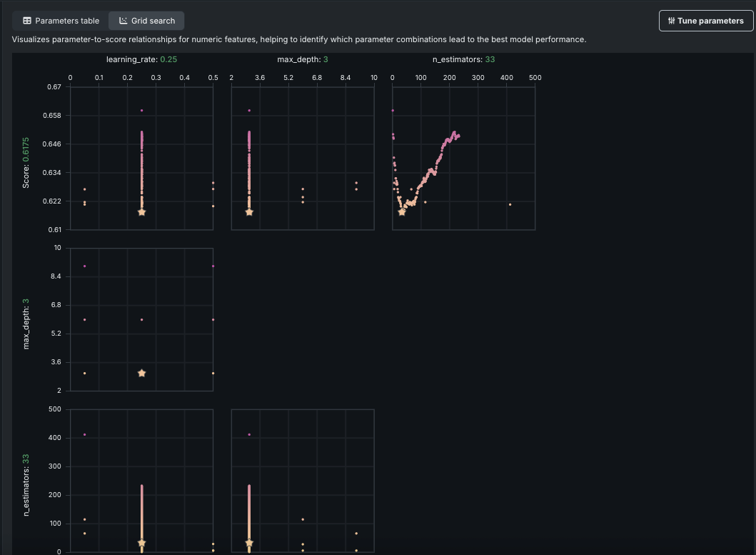Select point above star in max_depth vs learning_rate plot

point(141,319)
